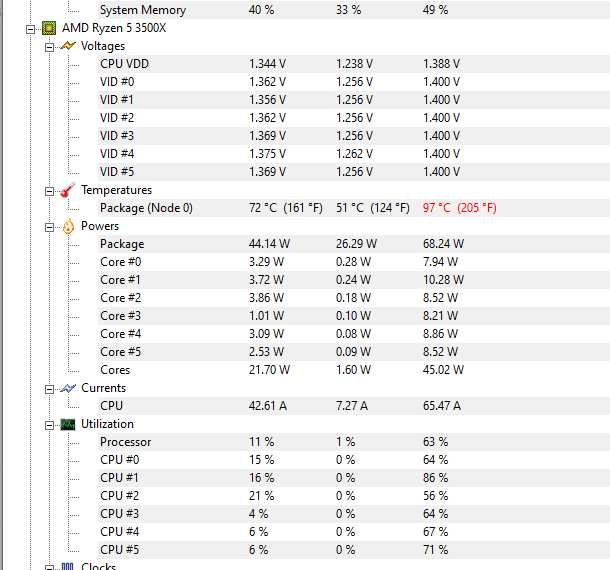Collapse the AMD Ryzen 5 3500X node
Viewport: 610px width, 570px height.
tap(31, 28)
